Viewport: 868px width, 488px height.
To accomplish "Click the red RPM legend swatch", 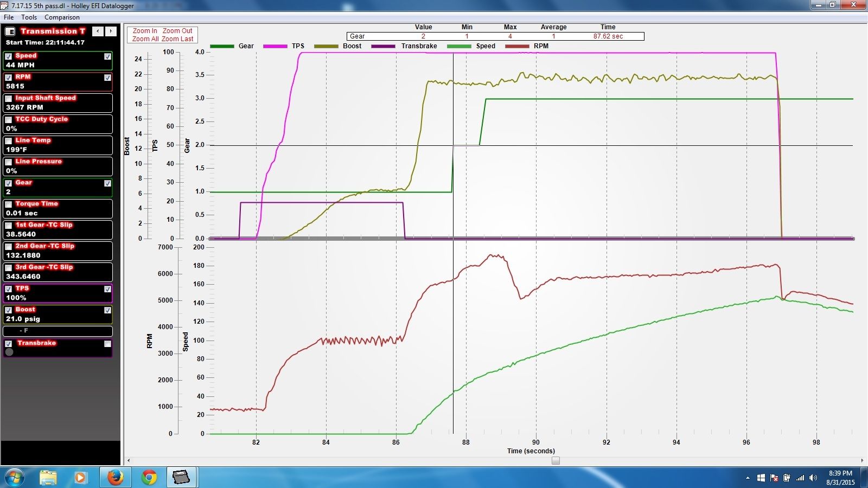I will tap(517, 46).
